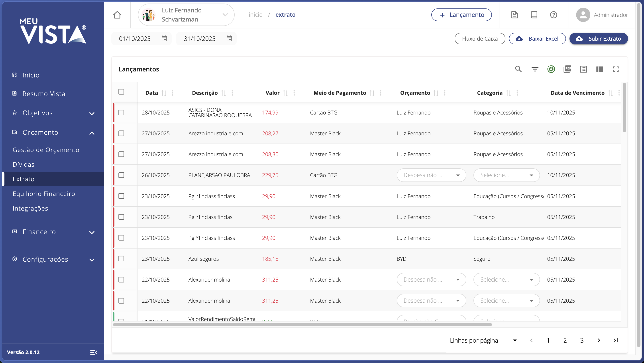The height and width of the screenshot is (363, 644).
Task: Export table using the PDF icon
Action: (x=567, y=69)
